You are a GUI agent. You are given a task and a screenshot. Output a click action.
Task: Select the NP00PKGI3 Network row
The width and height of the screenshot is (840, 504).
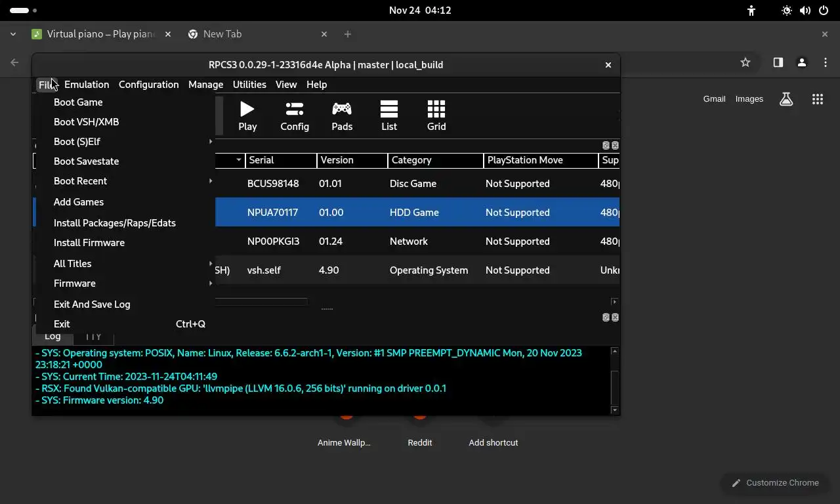click(417, 241)
